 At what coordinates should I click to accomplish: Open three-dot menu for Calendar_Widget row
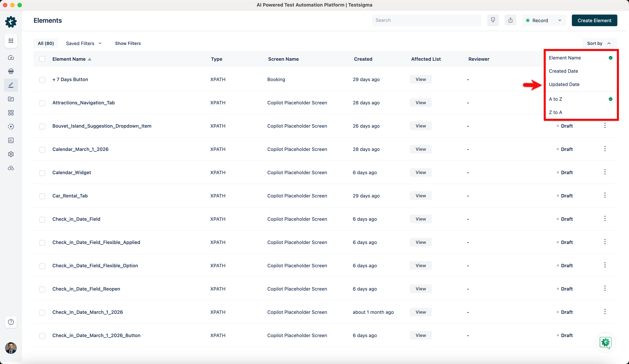(x=605, y=172)
